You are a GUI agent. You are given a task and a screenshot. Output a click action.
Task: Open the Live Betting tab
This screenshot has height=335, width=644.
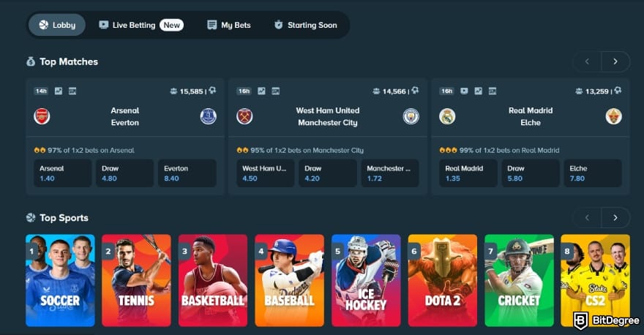pos(141,25)
